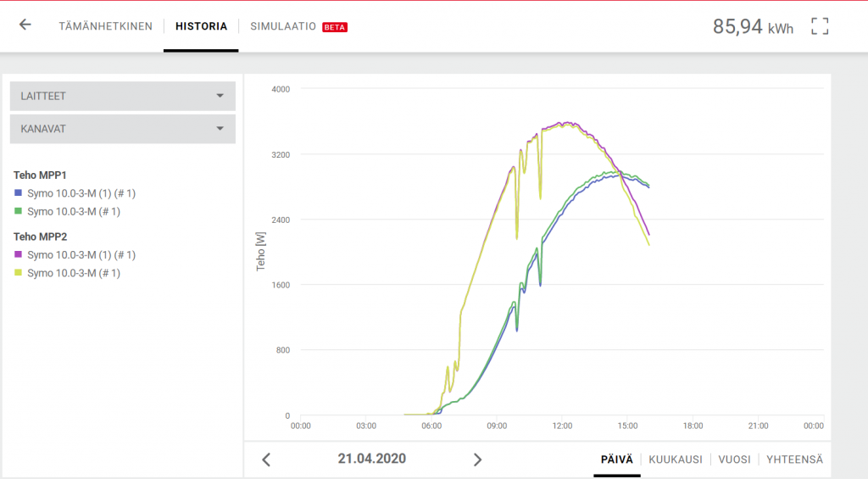Click the 21.04.2020 date label
Viewport: 868px width, 479px height.
pyautogui.click(x=371, y=459)
